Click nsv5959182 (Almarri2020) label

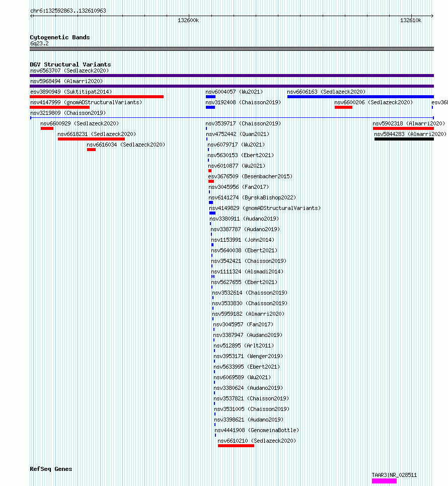249,314
